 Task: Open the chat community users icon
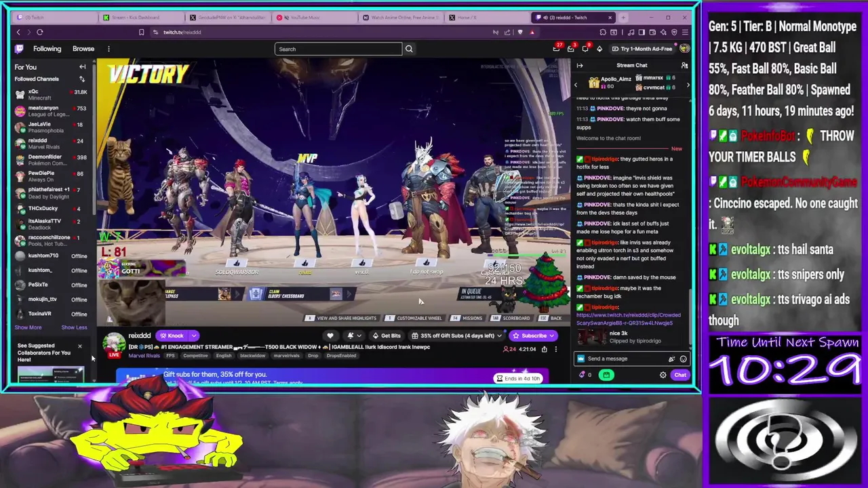click(684, 65)
